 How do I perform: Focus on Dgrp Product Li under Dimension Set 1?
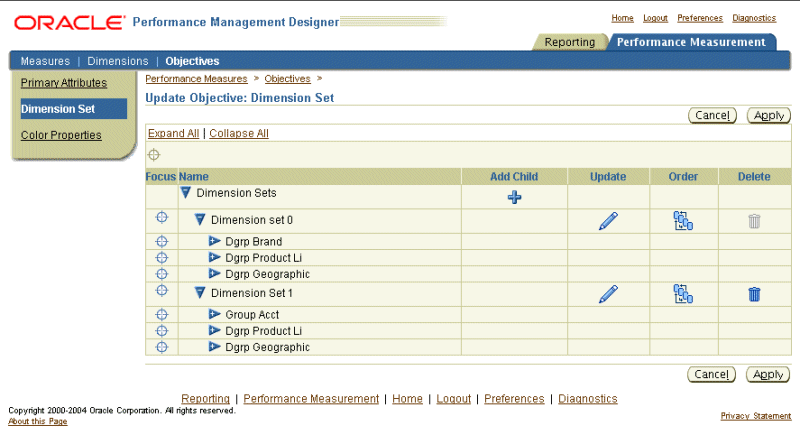162,330
